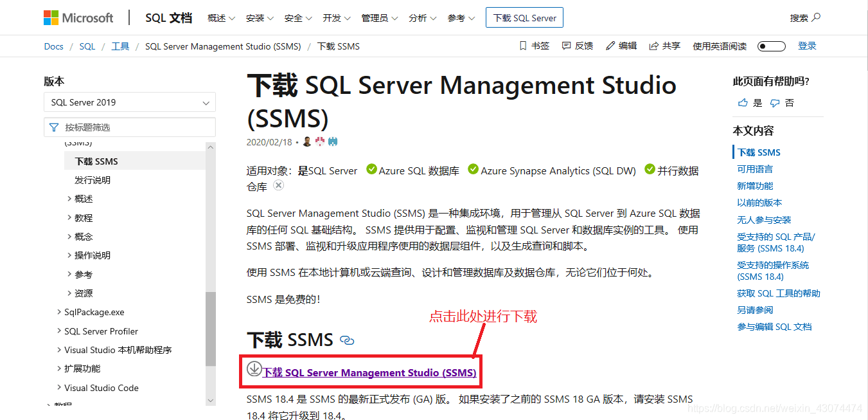Click 下载 SSMS in 本文内容 list
The height and width of the screenshot is (420, 868).
click(759, 152)
